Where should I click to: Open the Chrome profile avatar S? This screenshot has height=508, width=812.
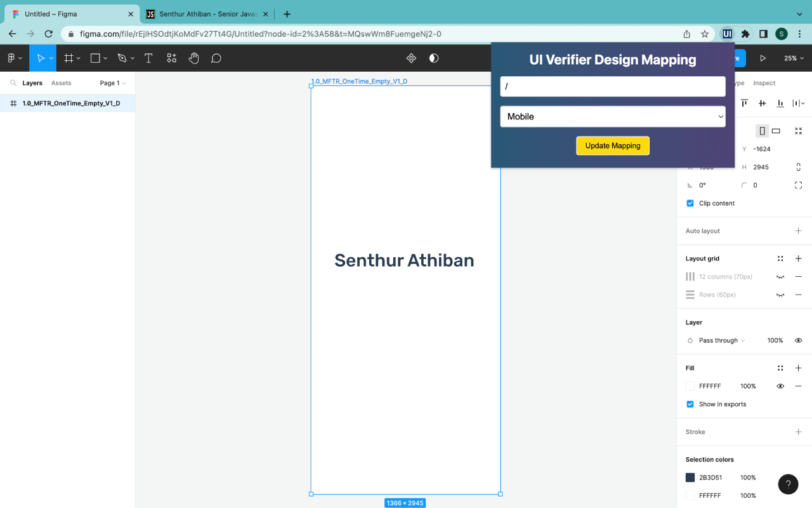coord(782,34)
